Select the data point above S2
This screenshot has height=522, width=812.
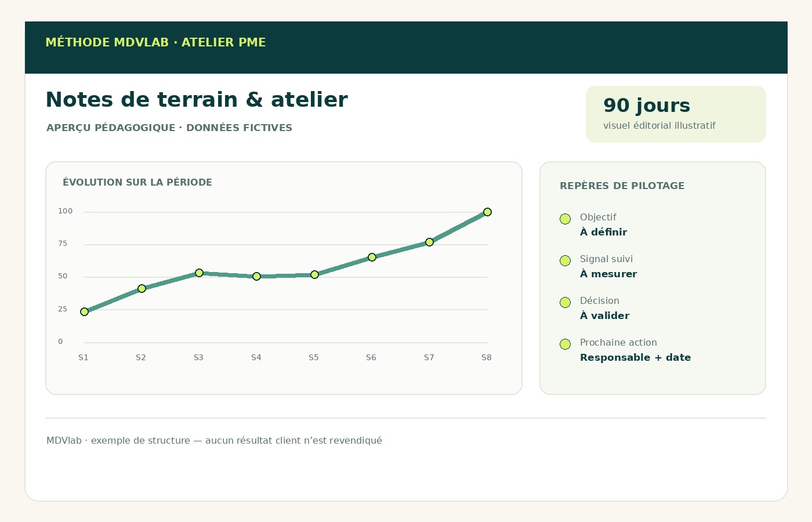click(142, 288)
